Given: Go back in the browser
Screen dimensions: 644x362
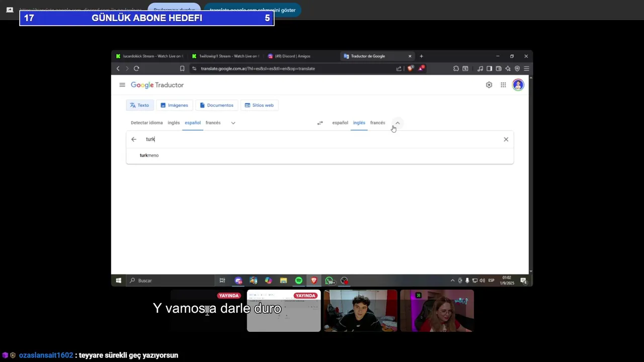Looking at the screenshot, I should 118,68.
